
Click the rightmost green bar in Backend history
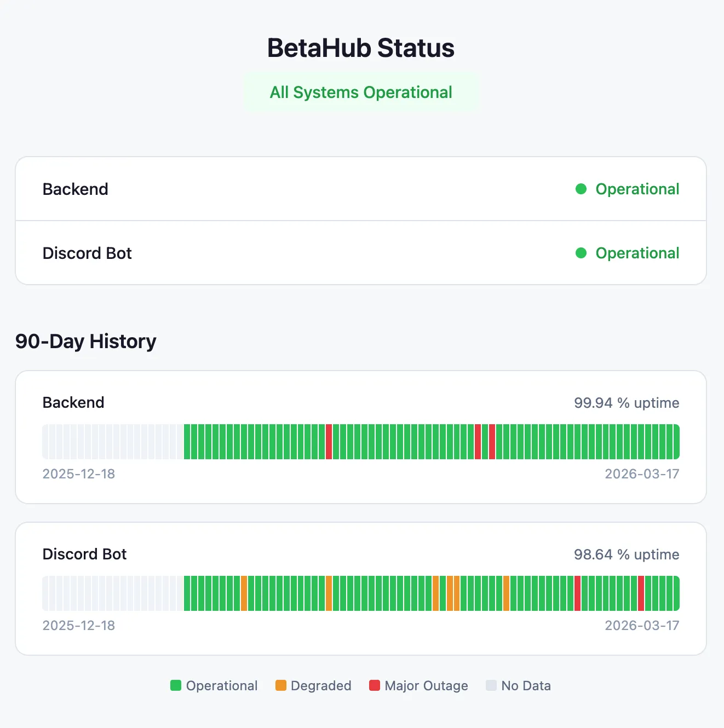click(x=676, y=442)
